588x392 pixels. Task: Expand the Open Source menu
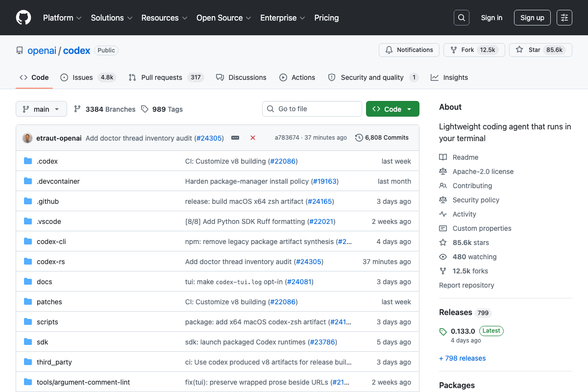pyautogui.click(x=224, y=18)
